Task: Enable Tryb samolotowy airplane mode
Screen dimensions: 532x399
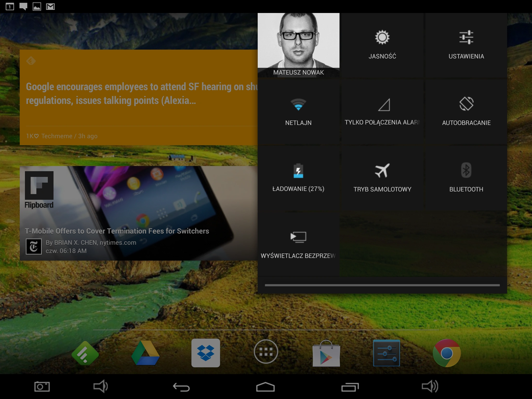Action: tap(382, 178)
